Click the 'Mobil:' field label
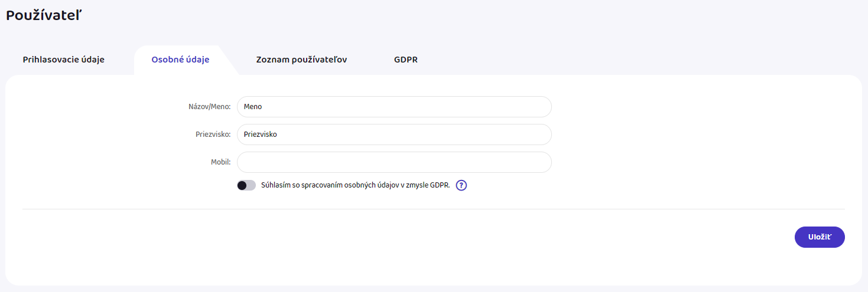Viewport: 868px width, 292px height. point(220,162)
